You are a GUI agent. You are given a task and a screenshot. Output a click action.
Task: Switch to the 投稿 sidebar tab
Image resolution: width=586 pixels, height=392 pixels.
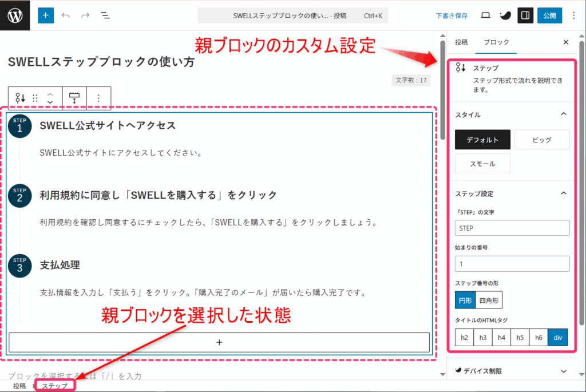coord(461,42)
